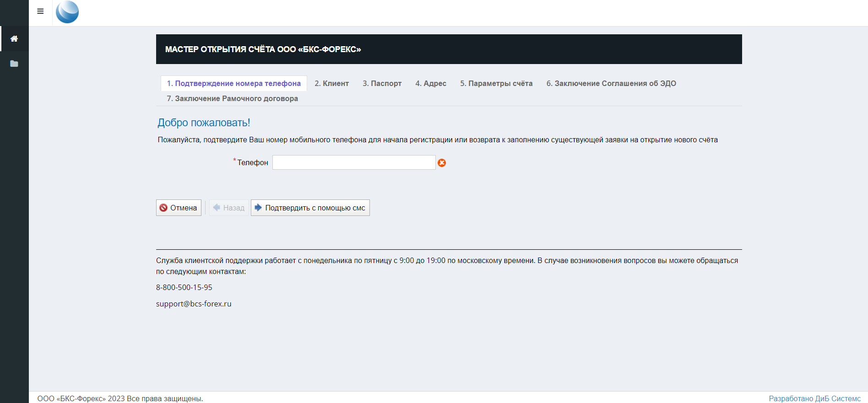Click the phone number 8-800-500-15-95
The width and height of the screenshot is (868, 403).
click(x=184, y=287)
